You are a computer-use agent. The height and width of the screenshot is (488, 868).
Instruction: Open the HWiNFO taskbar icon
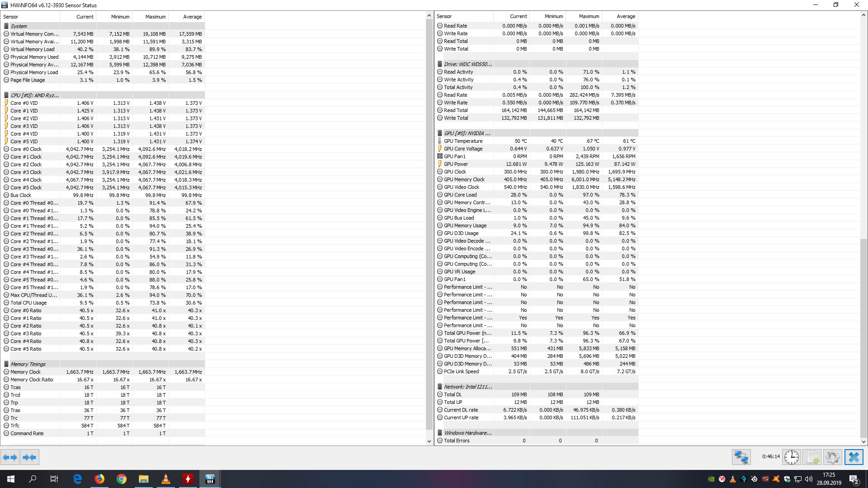[x=210, y=479]
